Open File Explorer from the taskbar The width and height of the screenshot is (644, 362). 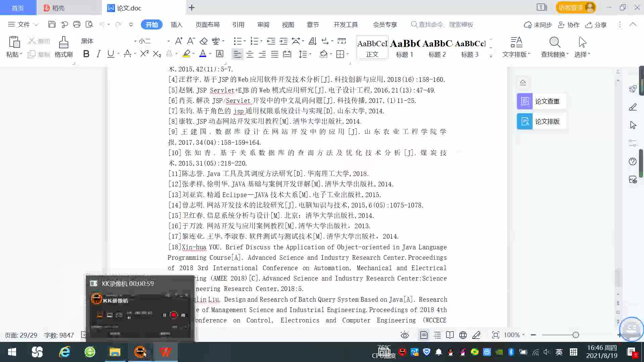point(115,352)
